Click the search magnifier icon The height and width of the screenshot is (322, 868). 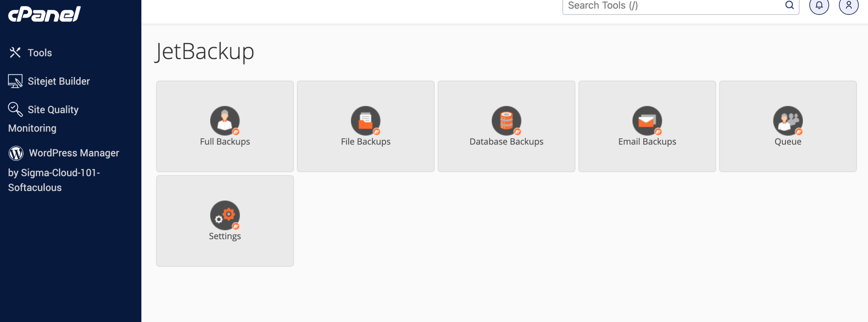(x=790, y=5)
